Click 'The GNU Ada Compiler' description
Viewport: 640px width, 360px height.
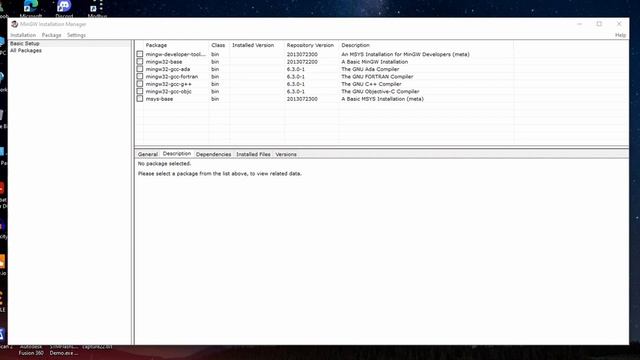(370, 69)
